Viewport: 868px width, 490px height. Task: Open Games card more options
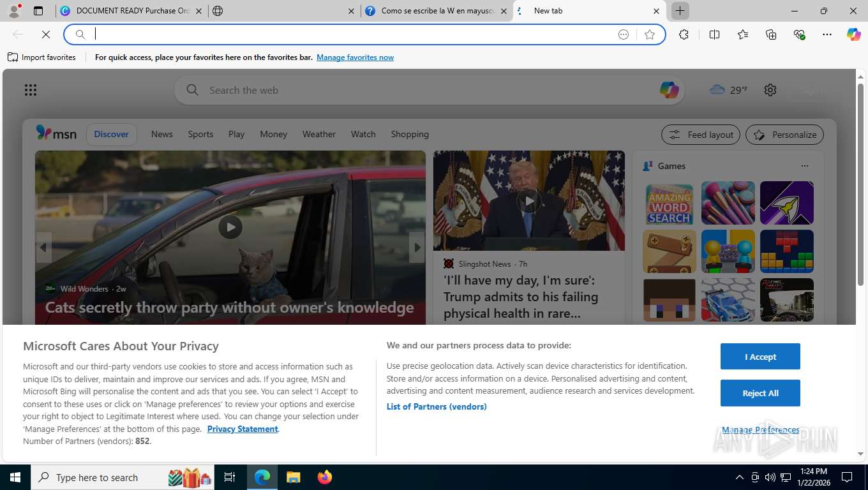tap(805, 166)
